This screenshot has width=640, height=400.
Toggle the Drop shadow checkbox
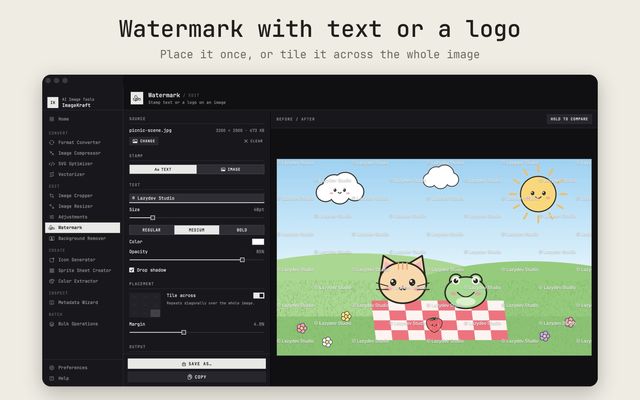(x=131, y=270)
